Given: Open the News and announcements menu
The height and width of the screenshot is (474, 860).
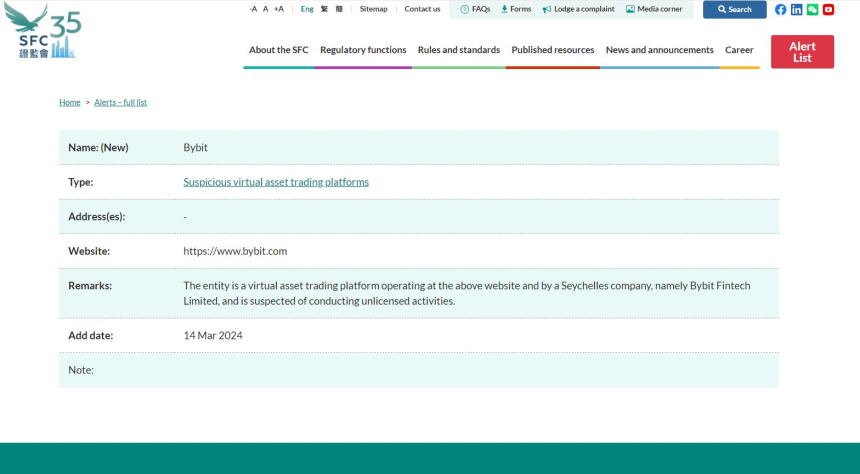Looking at the screenshot, I should click(659, 50).
